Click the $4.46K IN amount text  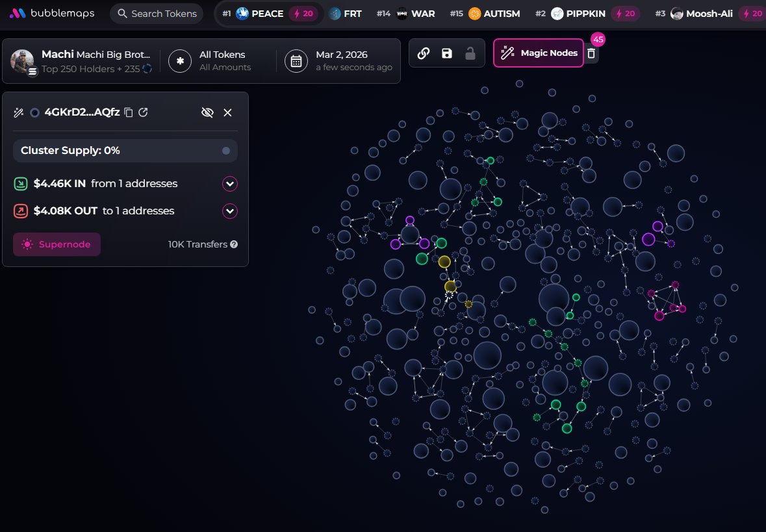[x=60, y=184]
